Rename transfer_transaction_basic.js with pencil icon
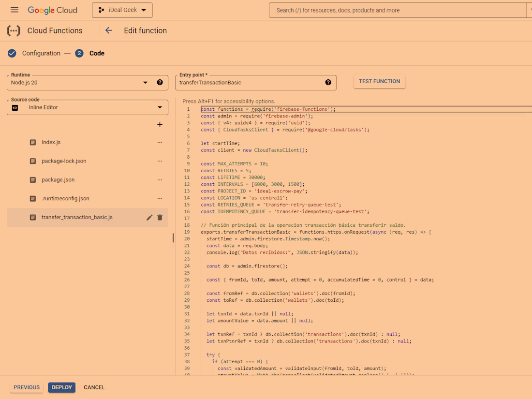 pos(149,218)
